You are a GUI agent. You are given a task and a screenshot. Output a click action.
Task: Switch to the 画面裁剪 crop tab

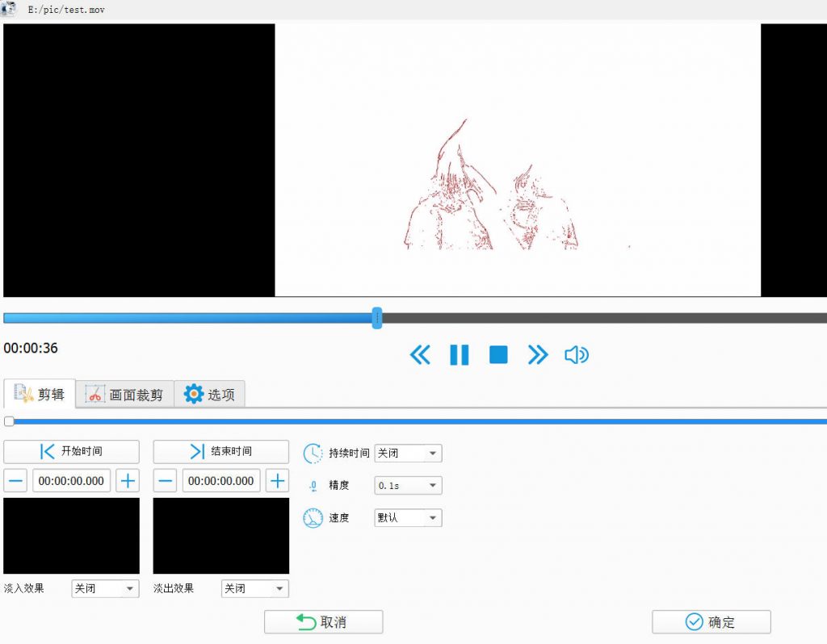click(125, 395)
